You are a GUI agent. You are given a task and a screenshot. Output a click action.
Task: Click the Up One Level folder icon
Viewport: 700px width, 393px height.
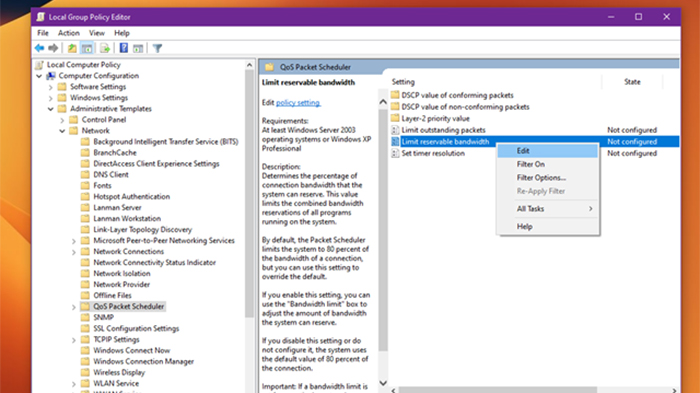tap(72, 48)
